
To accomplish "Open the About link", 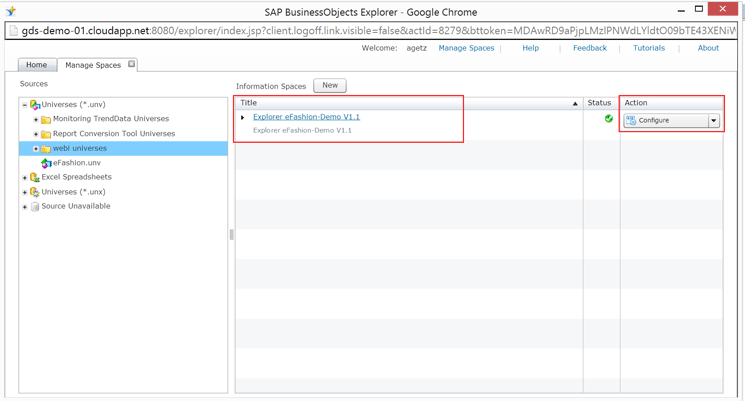I will [708, 48].
